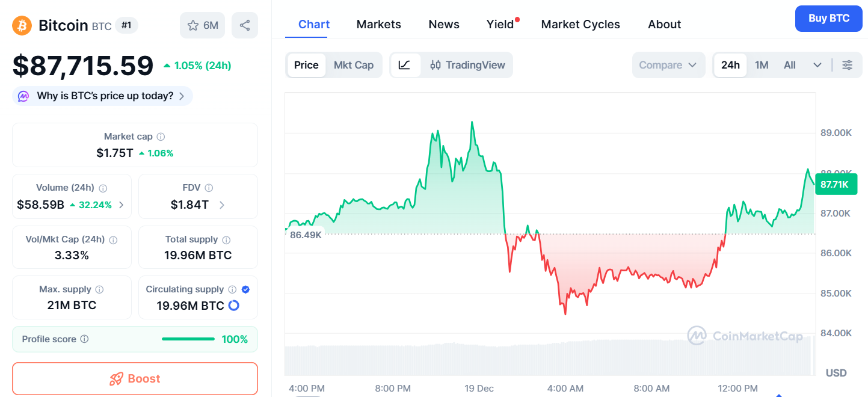
Task: Toggle chart to Price view
Action: (306, 65)
